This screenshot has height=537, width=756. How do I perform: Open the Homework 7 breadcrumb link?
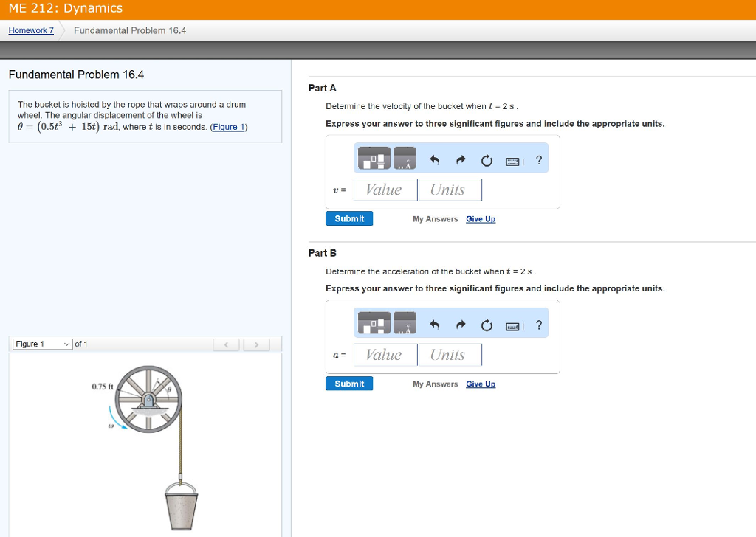tap(31, 30)
